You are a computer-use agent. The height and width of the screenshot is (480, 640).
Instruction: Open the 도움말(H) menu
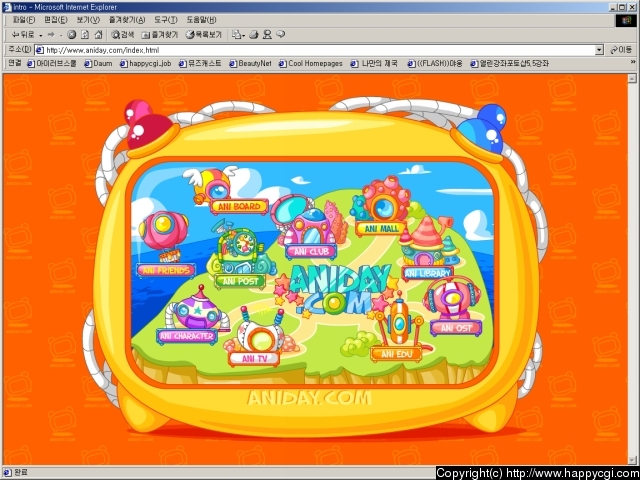tap(202, 20)
